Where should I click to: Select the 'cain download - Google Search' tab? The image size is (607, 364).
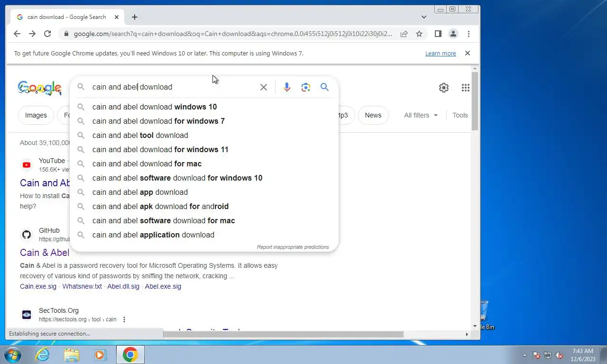[x=66, y=17]
